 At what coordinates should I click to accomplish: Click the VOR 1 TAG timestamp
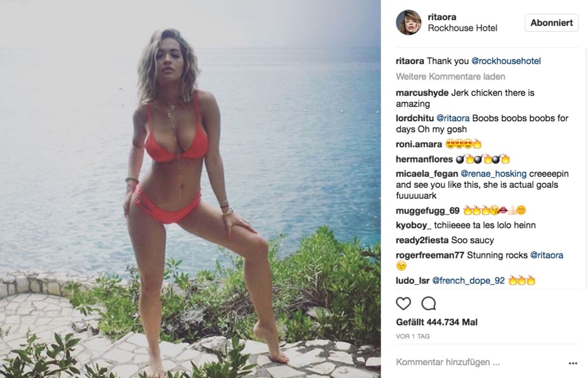point(412,336)
